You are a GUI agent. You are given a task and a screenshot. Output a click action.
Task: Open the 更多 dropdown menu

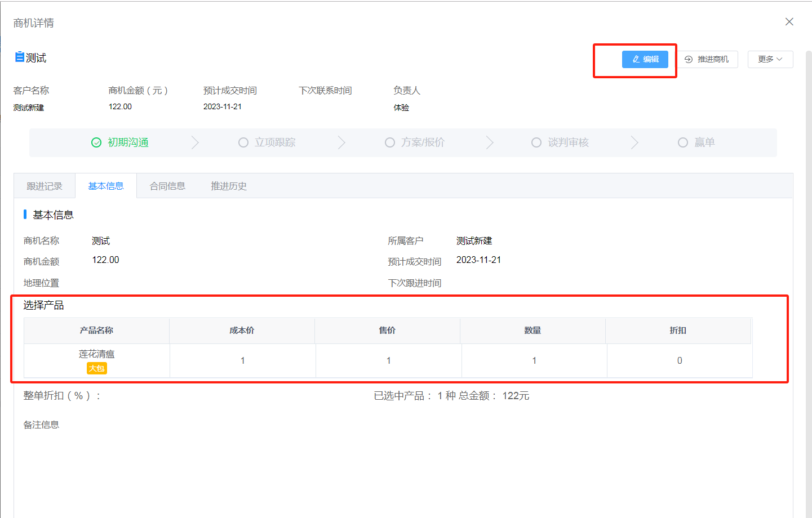click(x=770, y=59)
